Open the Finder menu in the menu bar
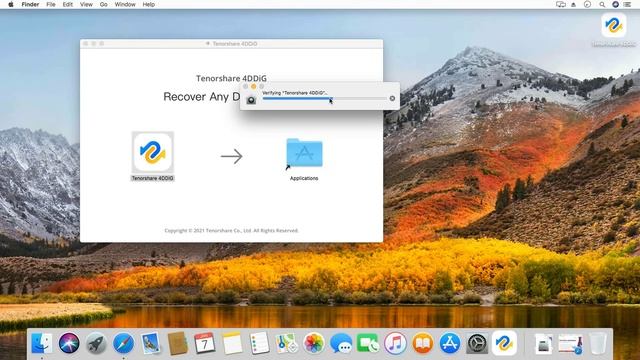The width and height of the screenshot is (640, 360). (x=30, y=4)
